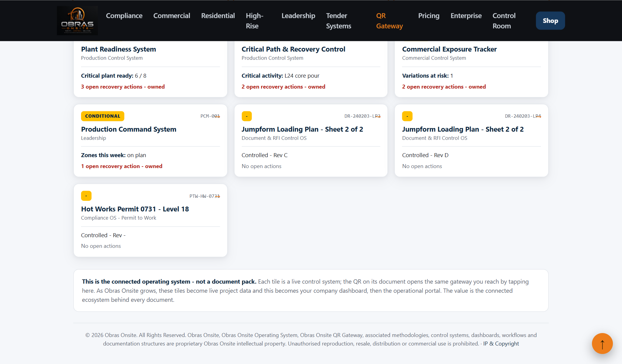622x364 pixels.
Task: Click the arrow beside code PCM-001
Action: [x=217, y=116]
